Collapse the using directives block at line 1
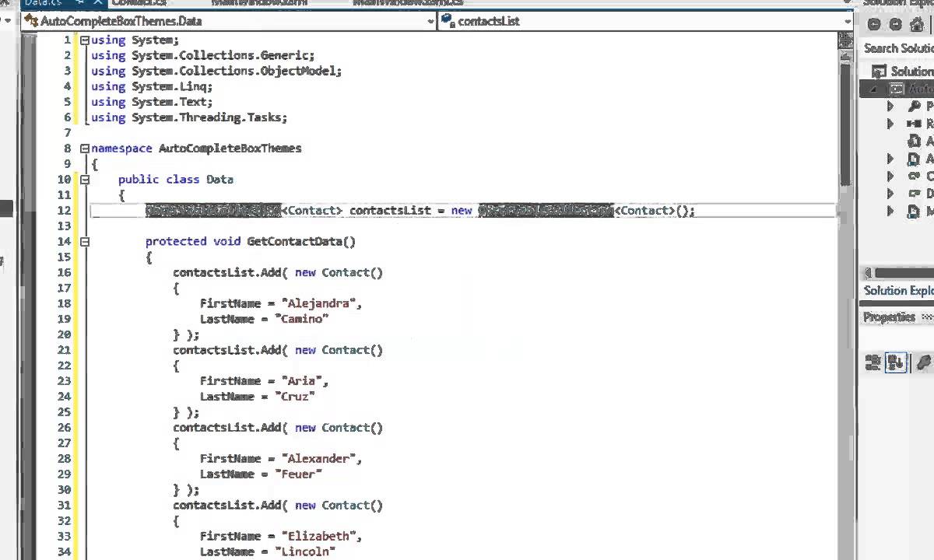 (85, 40)
